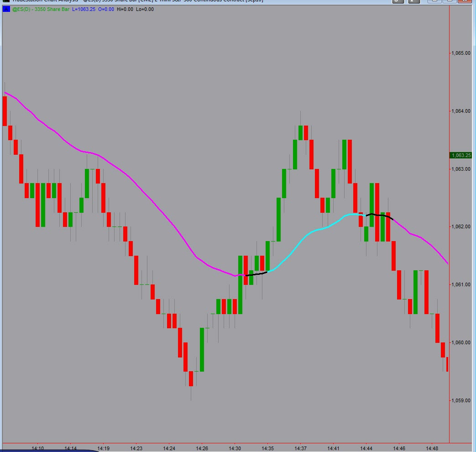
Task: Click the L=1063.25 last price value
Action: click(x=84, y=9)
